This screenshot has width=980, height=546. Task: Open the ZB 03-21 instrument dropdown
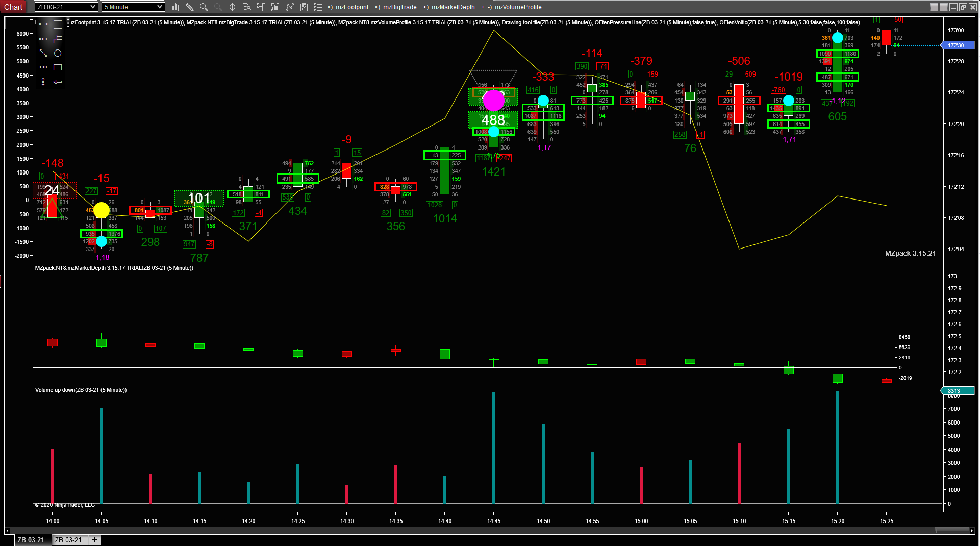tap(66, 7)
